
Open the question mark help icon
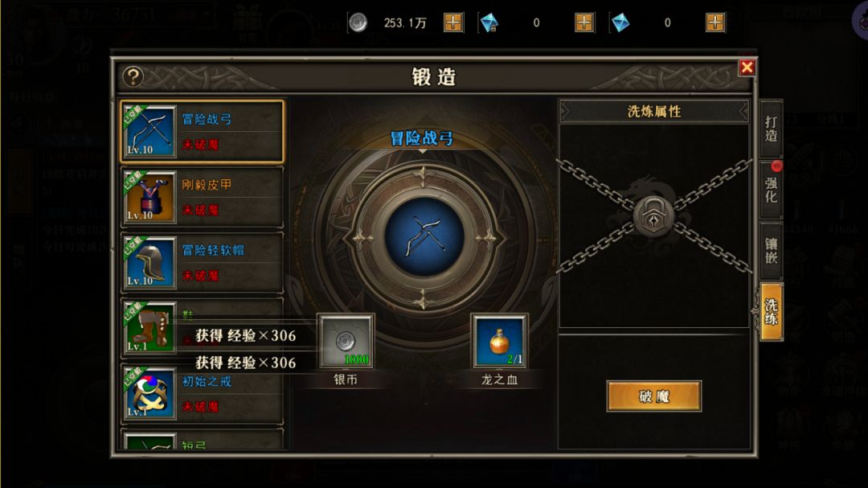[x=133, y=77]
